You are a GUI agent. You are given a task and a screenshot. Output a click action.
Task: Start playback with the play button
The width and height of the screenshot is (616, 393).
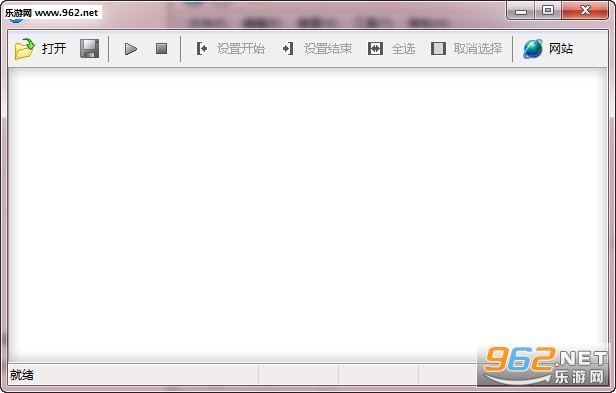131,49
